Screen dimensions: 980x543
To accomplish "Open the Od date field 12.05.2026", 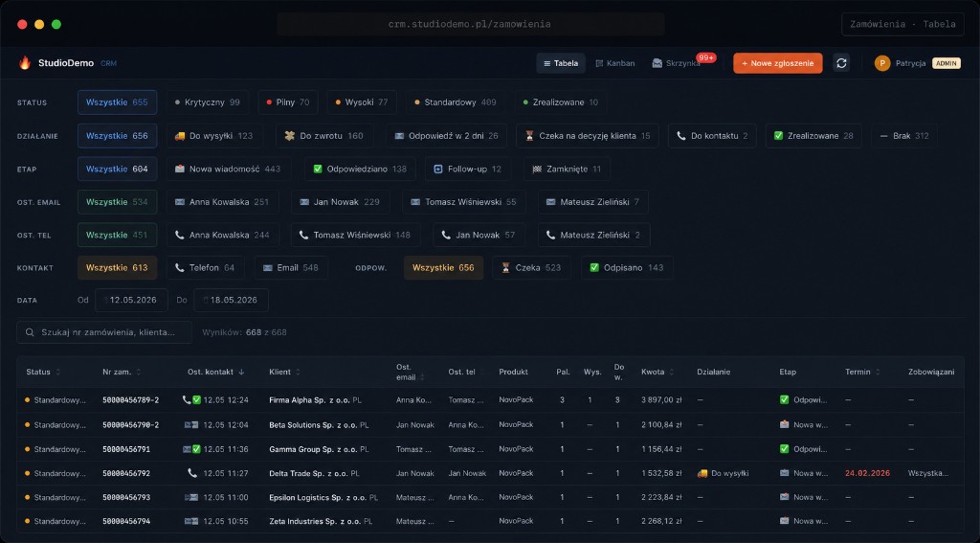I will (x=131, y=301).
